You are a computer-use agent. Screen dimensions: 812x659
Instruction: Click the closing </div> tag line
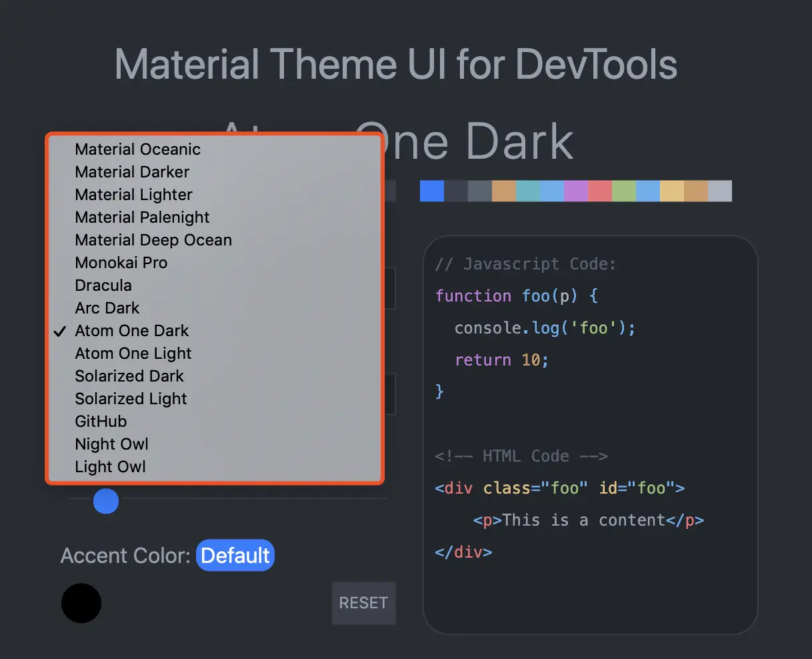coord(463,552)
